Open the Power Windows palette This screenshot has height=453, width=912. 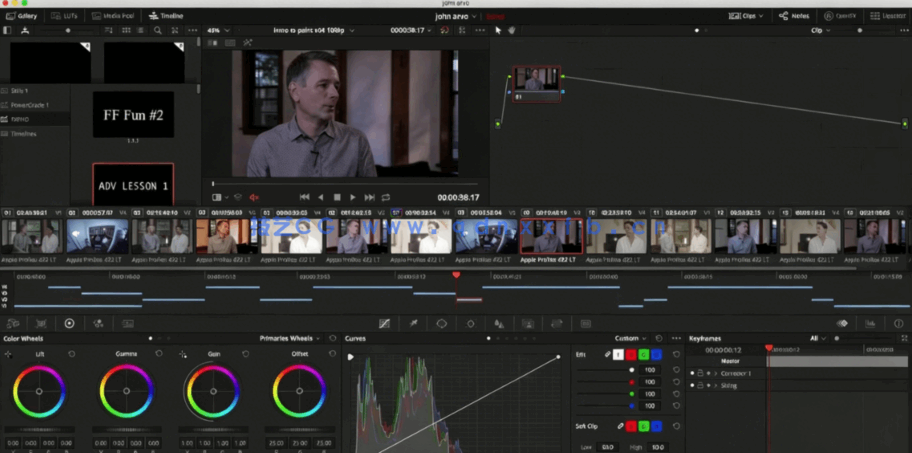click(x=442, y=323)
